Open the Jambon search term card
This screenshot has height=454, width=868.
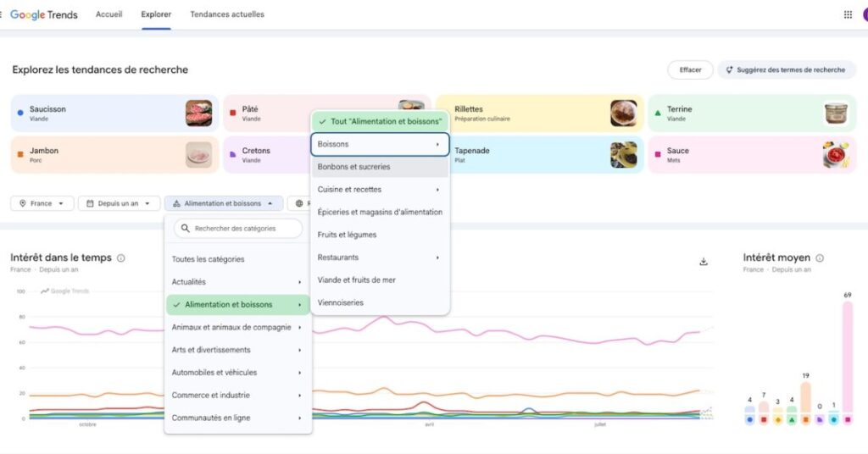[114, 155]
